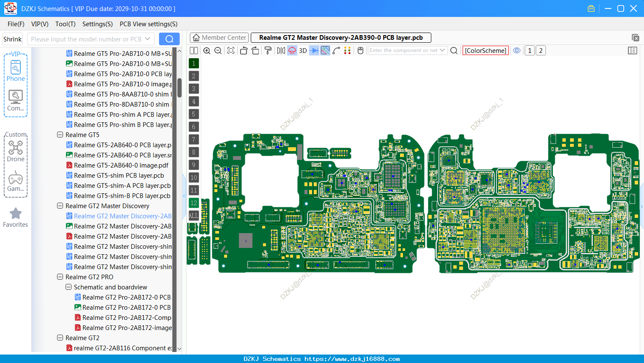Image resolution: width=644 pixels, height=363 pixels.
Task: Click the briefcase icon in the title bar
Action: pyautogui.click(x=591, y=8)
